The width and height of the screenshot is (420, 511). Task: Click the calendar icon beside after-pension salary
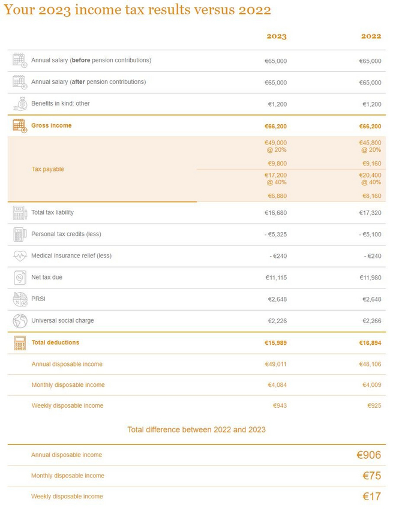(19, 82)
